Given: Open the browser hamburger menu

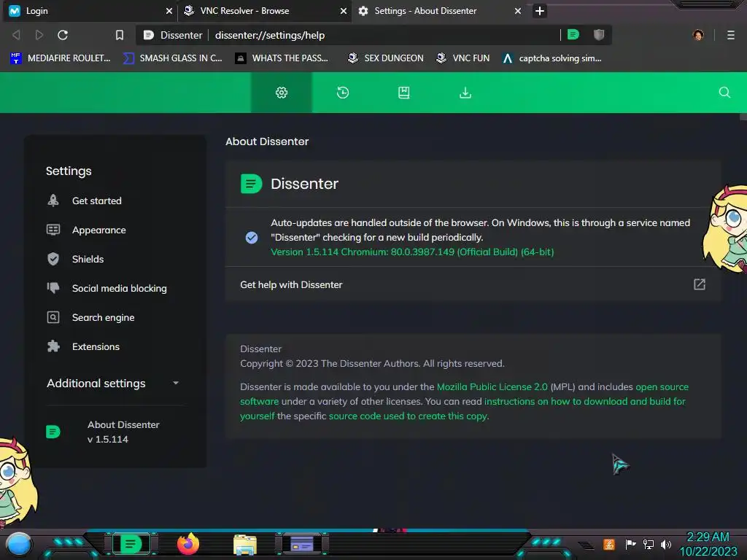Looking at the screenshot, I should 731,35.
